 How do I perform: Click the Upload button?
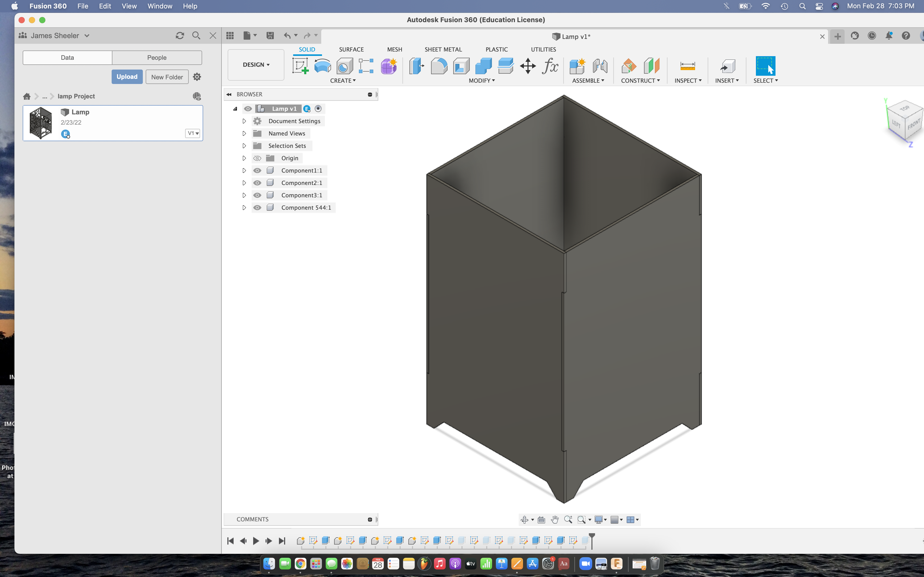[x=127, y=76]
